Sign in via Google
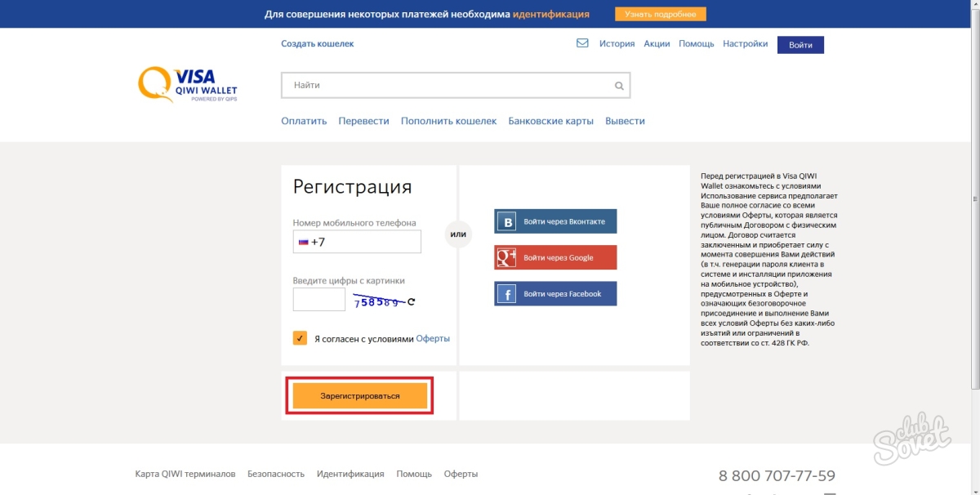This screenshot has height=495, width=980. [x=555, y=257]
